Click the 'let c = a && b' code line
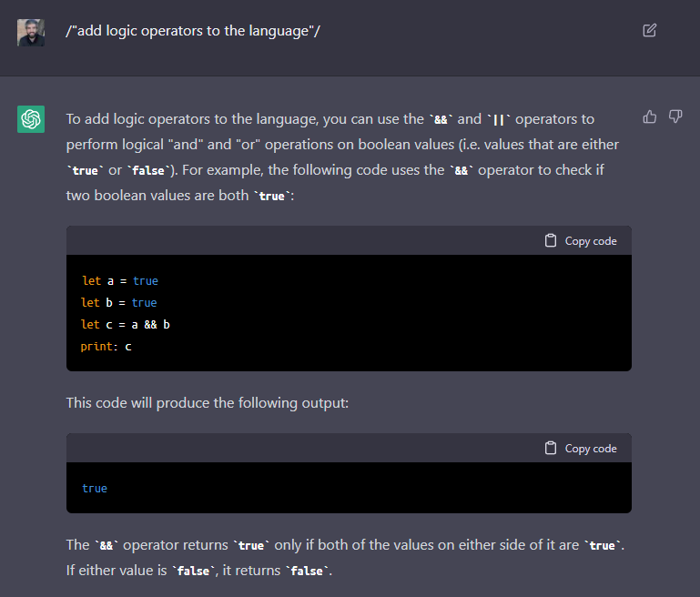Viewport: 700px width, 597px height. pos(126,324)
